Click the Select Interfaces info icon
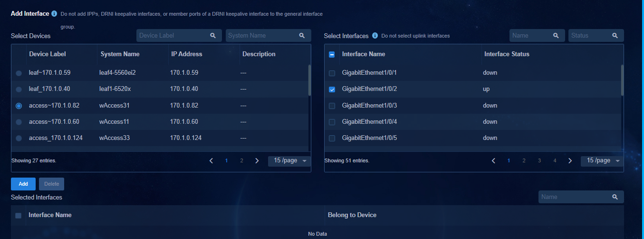 pyautogui.click(x=375, y=36)
